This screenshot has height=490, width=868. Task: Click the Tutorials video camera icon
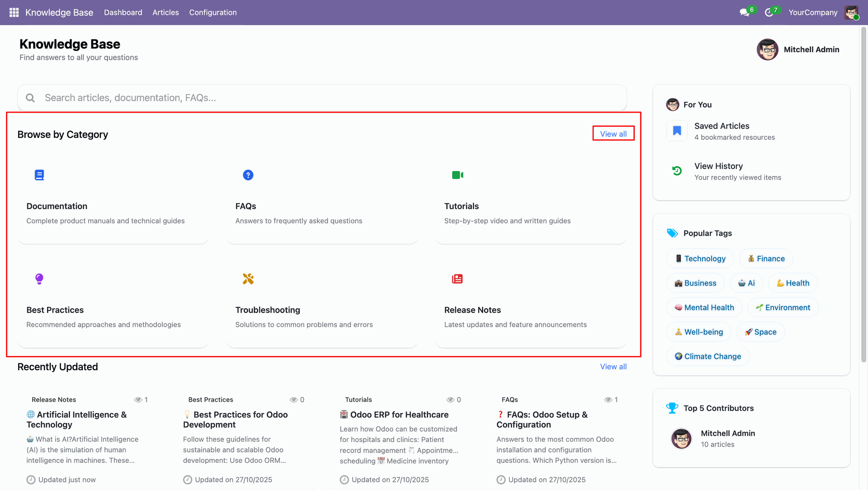(458, 175)
